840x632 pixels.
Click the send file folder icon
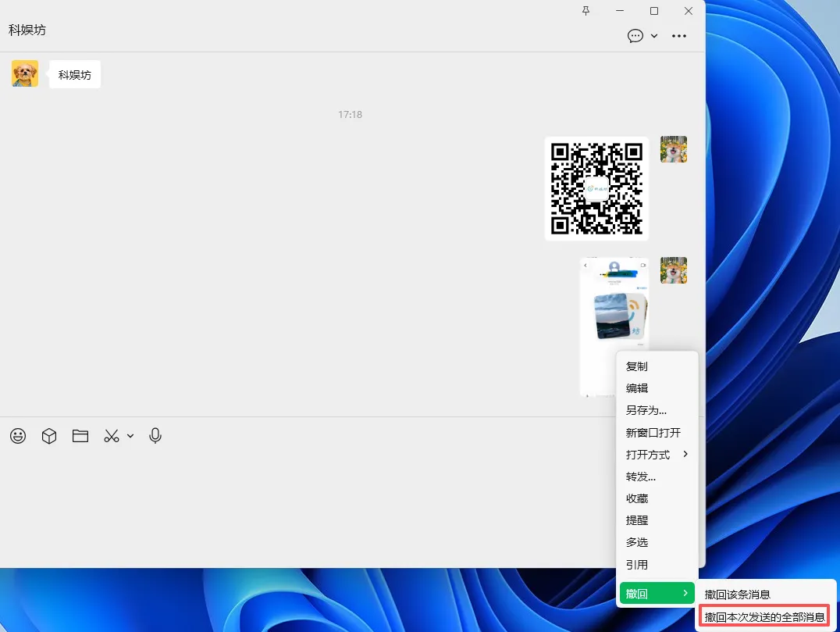[80, 436]
